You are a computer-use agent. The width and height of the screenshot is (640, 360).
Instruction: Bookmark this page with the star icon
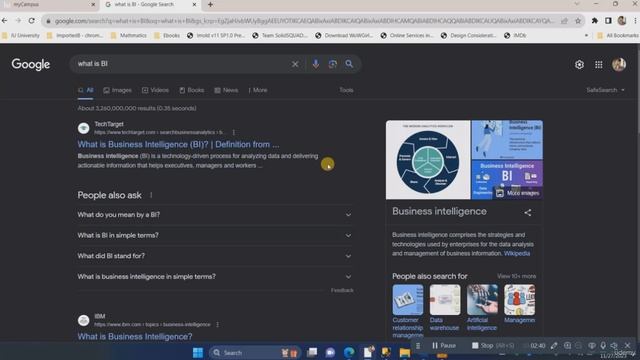(578, 21)
